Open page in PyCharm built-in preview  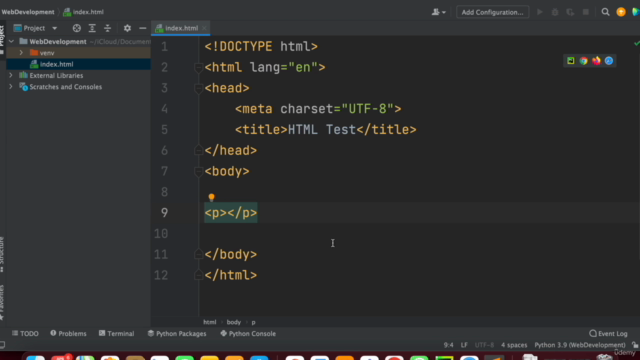(571, 61)
